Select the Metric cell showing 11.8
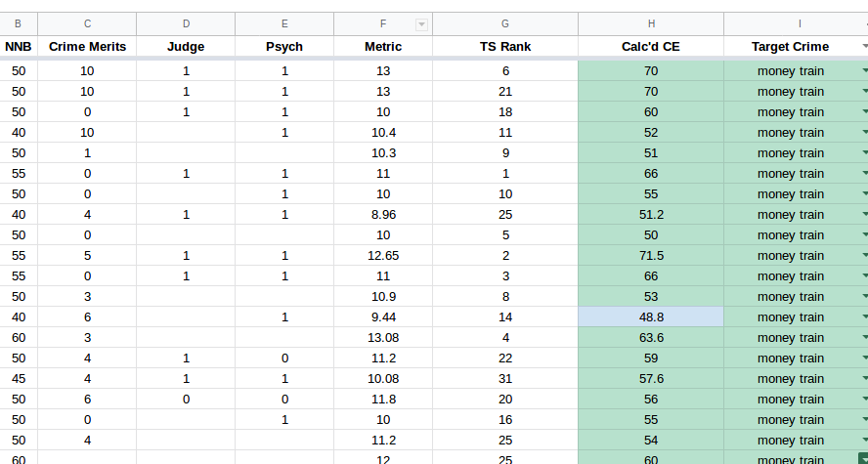 (x=383, y=400)
